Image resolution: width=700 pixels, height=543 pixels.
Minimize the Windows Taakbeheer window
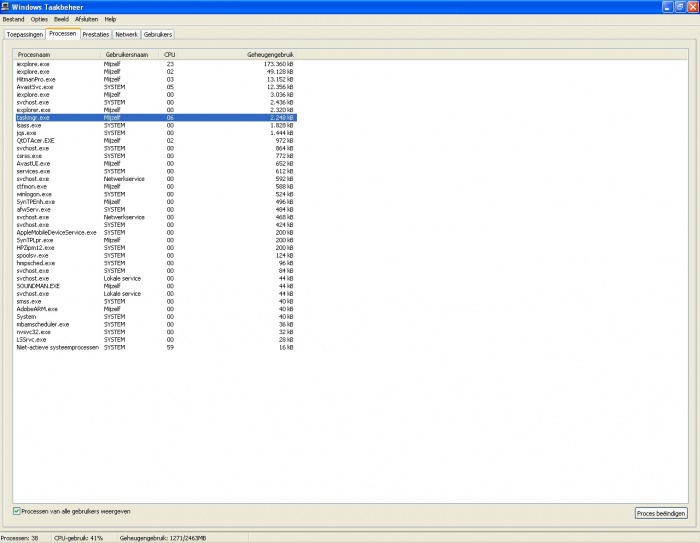coord(667,7)
